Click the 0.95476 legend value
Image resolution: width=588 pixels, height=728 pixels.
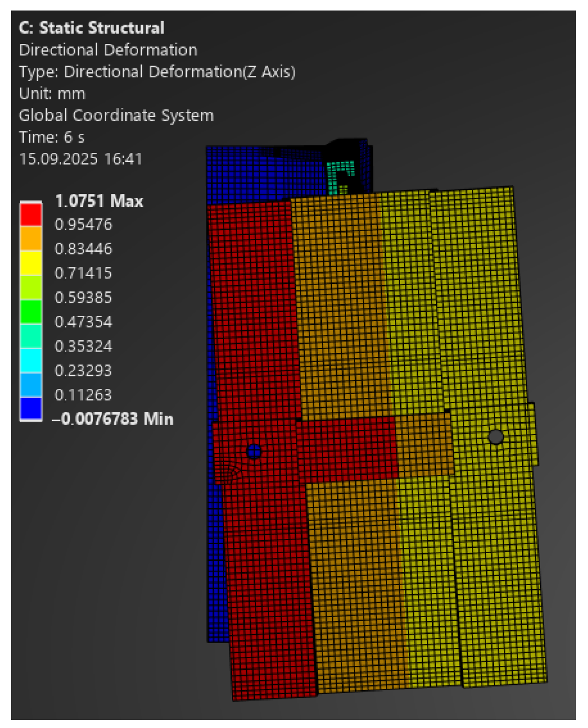[x=83, y=225]
